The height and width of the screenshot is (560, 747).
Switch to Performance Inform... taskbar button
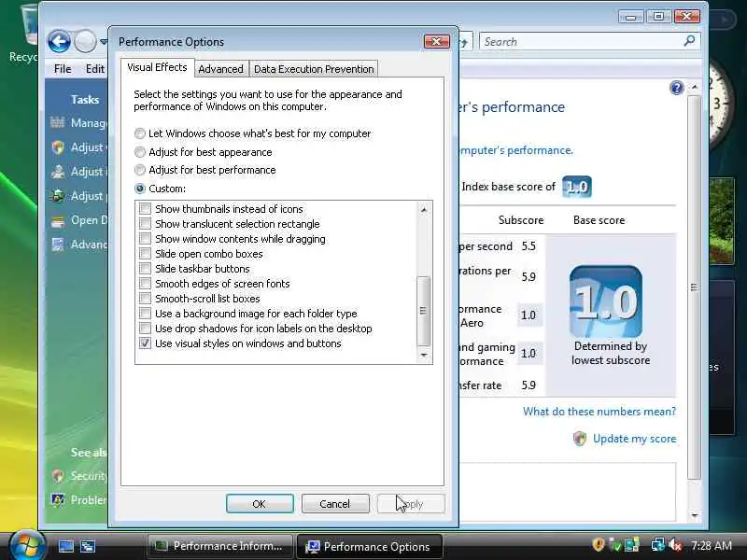[219, 546]
